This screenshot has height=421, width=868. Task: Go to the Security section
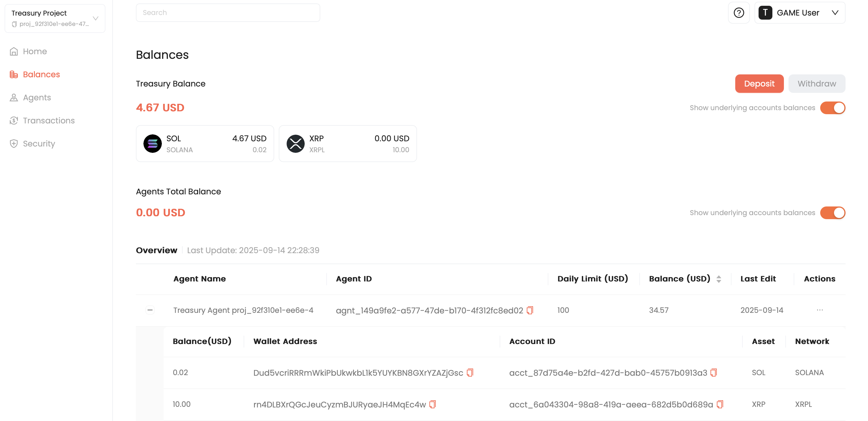(x=39, y=144)
